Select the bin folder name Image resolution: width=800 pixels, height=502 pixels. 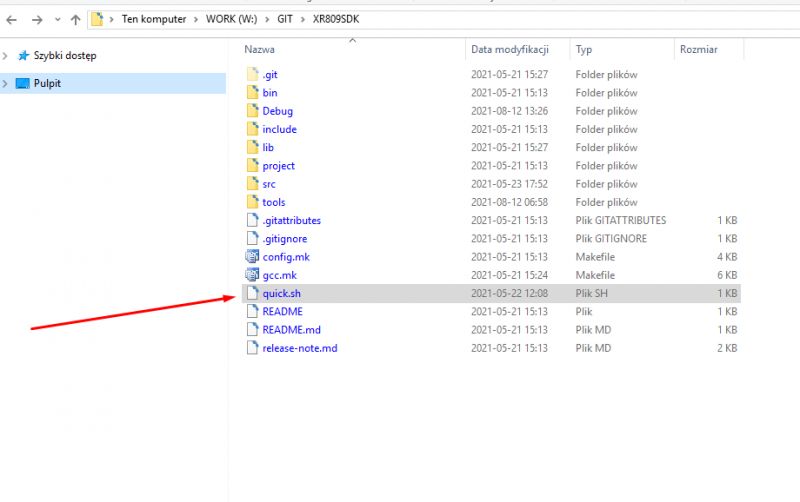point(270,93)
